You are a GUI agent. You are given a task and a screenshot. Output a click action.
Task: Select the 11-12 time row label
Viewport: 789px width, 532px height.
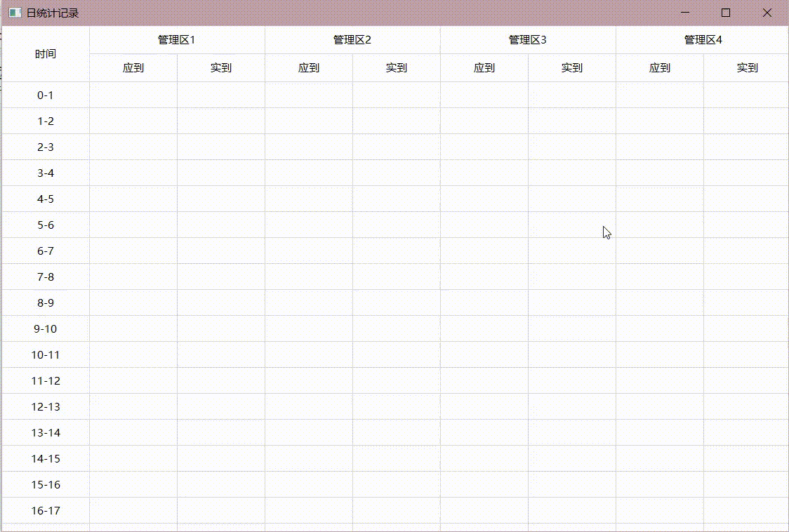coord(46,380)
